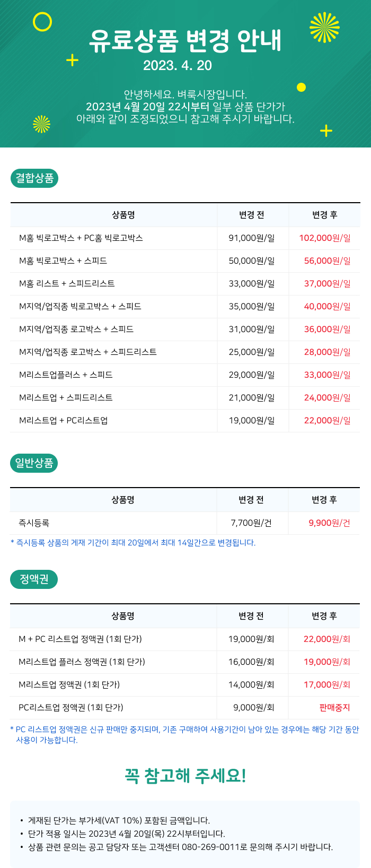Click the solid yellow dot in banner
The image size is (371, 868).
click(x=302, y=87)
